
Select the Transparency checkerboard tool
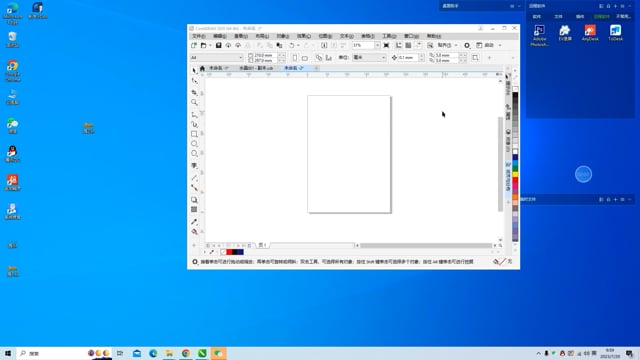[x=194, y=209]
